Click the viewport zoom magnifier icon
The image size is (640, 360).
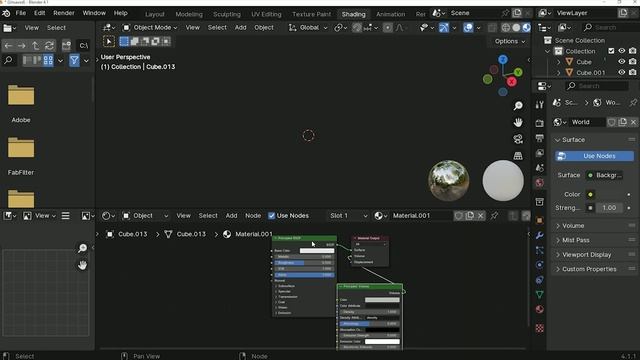pos(518,106)
